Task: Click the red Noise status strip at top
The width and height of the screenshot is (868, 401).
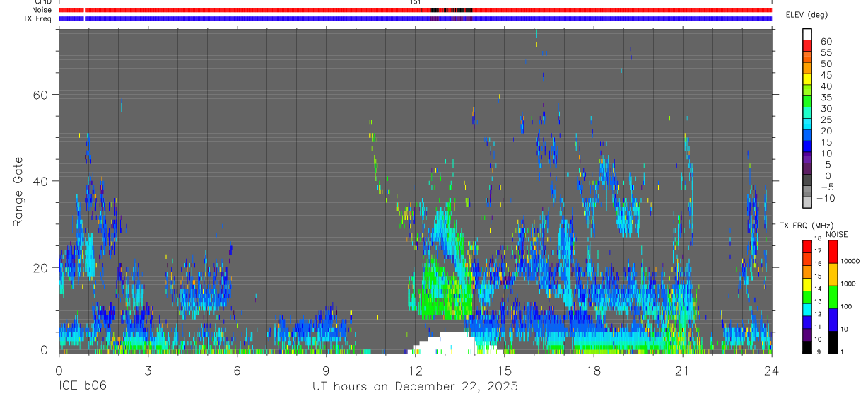Action: (x=415, y=10)
